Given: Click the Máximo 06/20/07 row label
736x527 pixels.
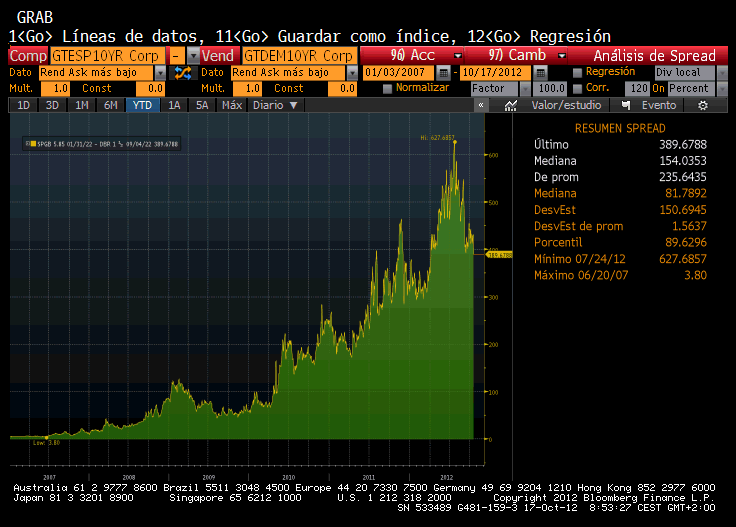Looking at the screenshot, I should (581, 275).
